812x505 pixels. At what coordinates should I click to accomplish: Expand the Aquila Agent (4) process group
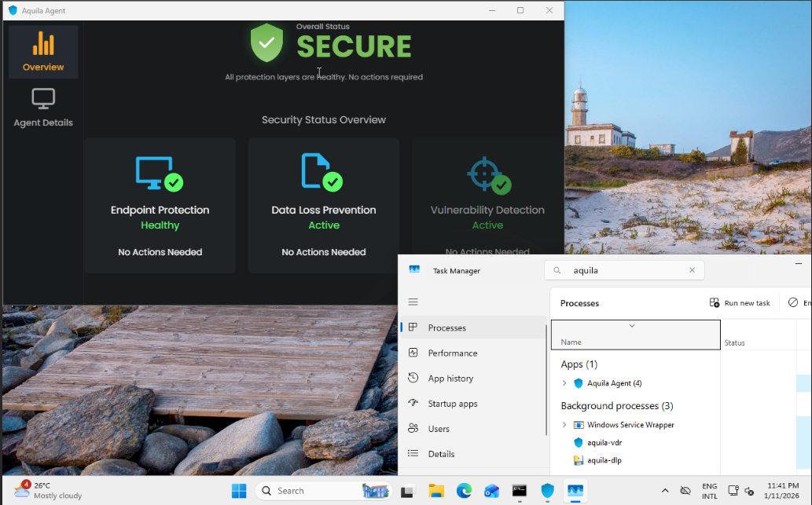point(564,383)
